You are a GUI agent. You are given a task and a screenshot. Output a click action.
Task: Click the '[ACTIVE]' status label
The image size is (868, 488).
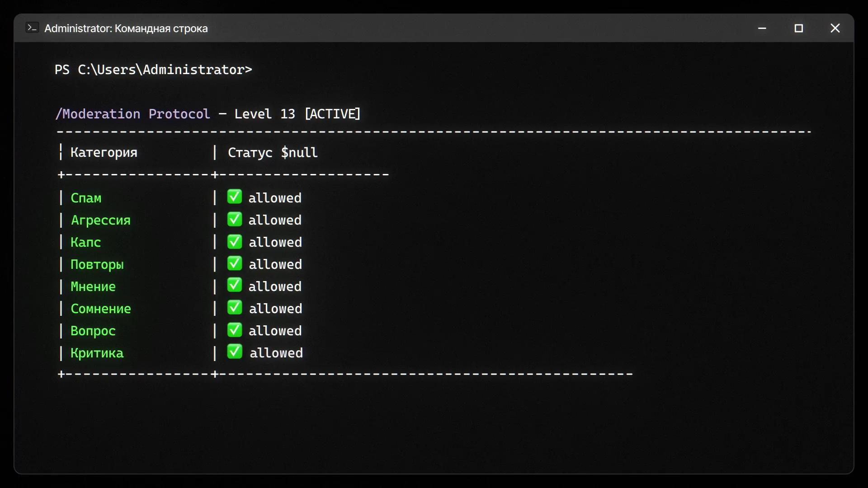tap(333, 114)
